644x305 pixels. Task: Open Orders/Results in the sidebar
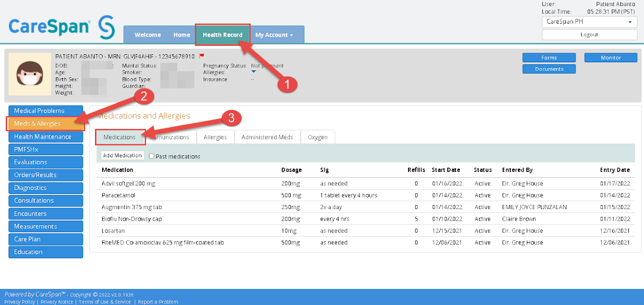click(x=45, y=175)
